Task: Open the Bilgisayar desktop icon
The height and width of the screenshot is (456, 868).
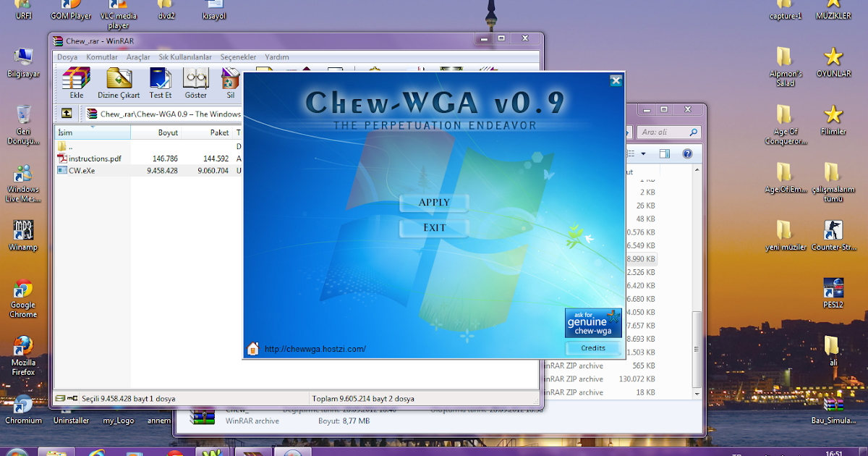Action: tap(23, 62)
